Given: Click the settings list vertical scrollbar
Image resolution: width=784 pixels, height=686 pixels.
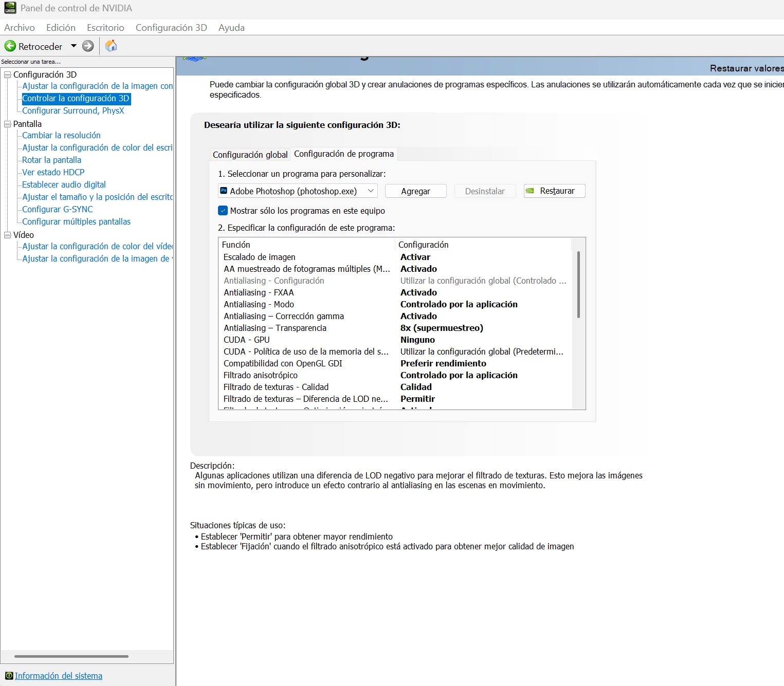Looking at the screenshot, I should pos(579,285).
